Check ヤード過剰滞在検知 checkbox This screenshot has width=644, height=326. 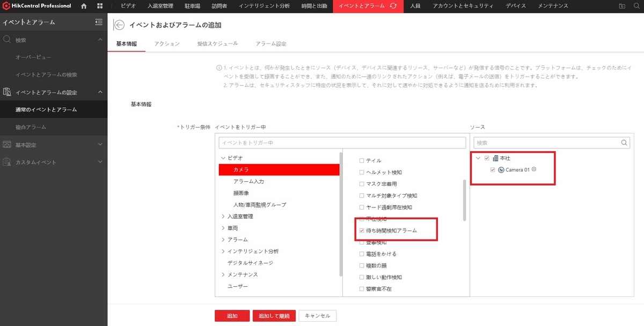tap(361, 207)
